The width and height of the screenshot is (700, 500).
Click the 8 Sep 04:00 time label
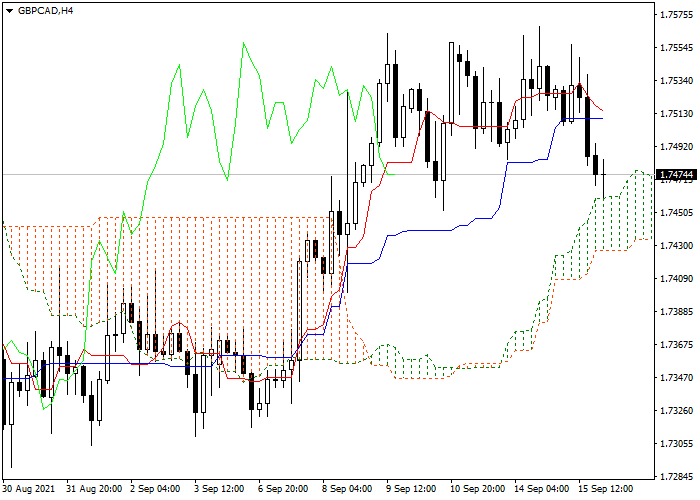(x=347, y=489)
